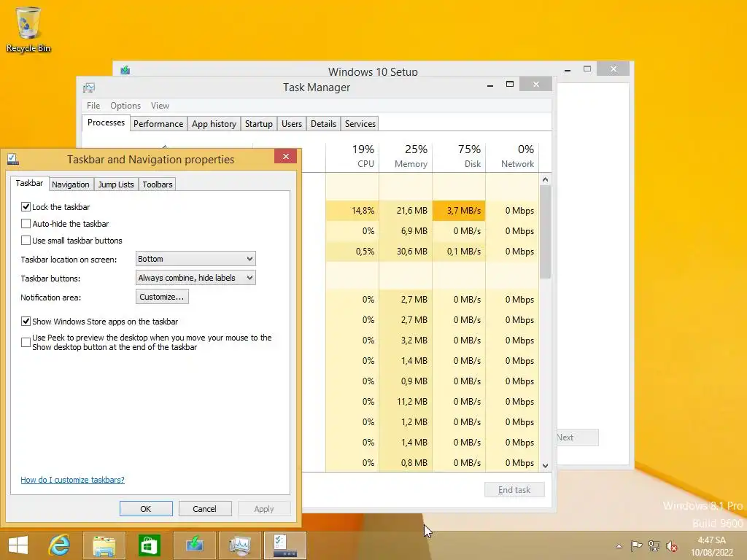Switch to the Jump Lists tab

(x=116, y=184)
